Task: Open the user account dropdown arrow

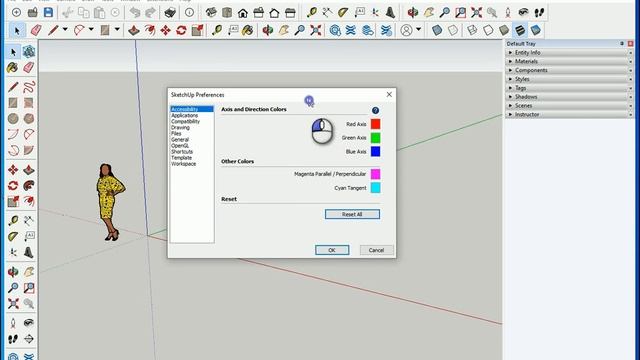Action: [418, 29]
